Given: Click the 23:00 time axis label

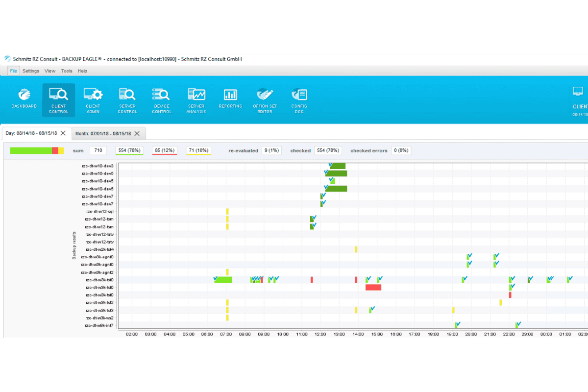Looking at the screenshot, I should 527,334.
